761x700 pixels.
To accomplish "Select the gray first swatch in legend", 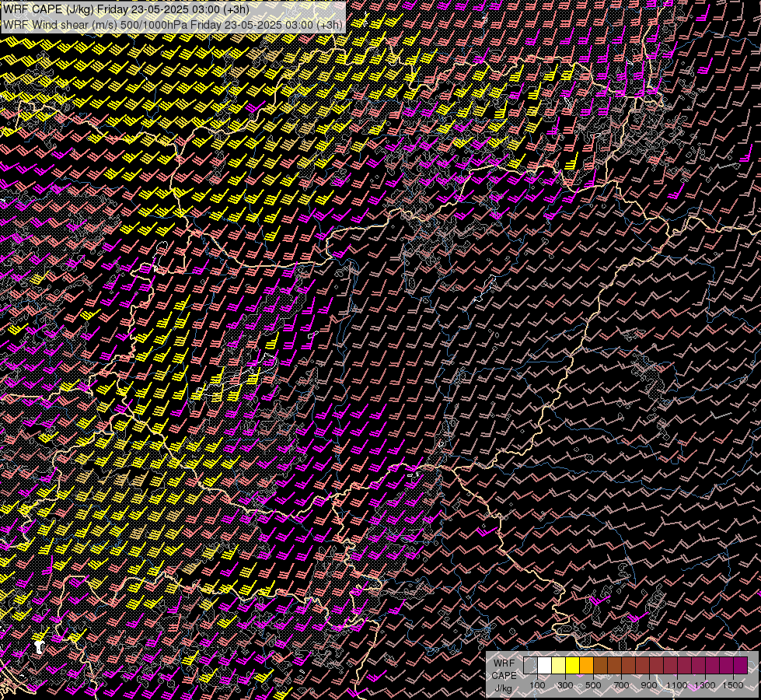I will point(530,665).
